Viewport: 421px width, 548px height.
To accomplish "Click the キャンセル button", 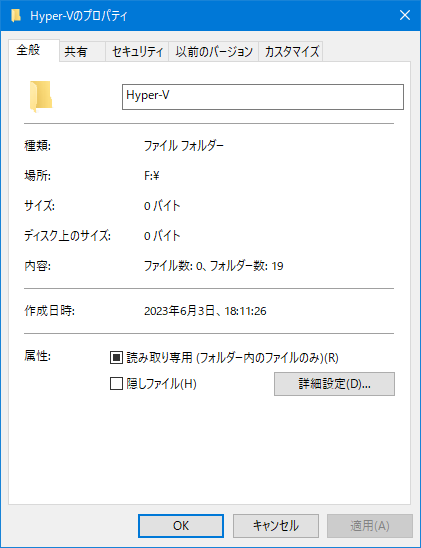I will (x=276, y=526).
